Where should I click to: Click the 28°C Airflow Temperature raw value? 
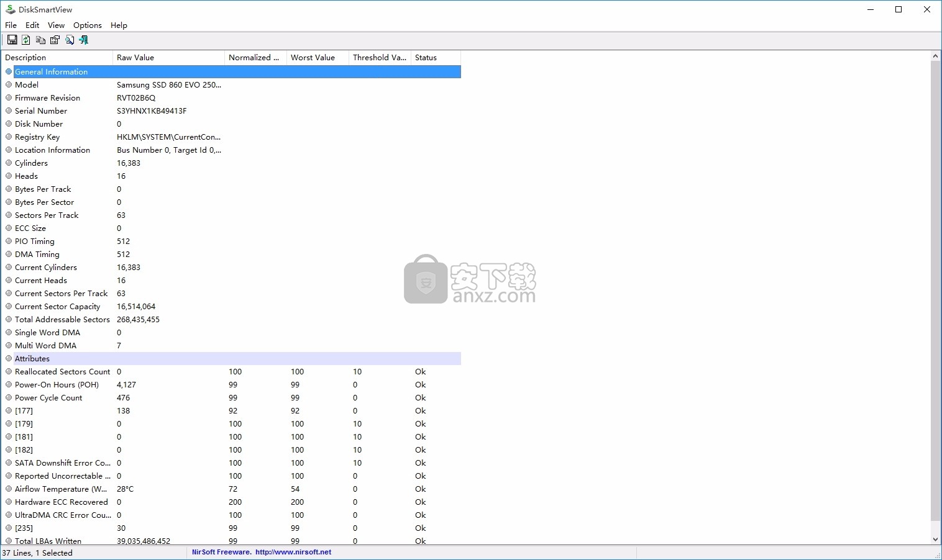point(125,489)
